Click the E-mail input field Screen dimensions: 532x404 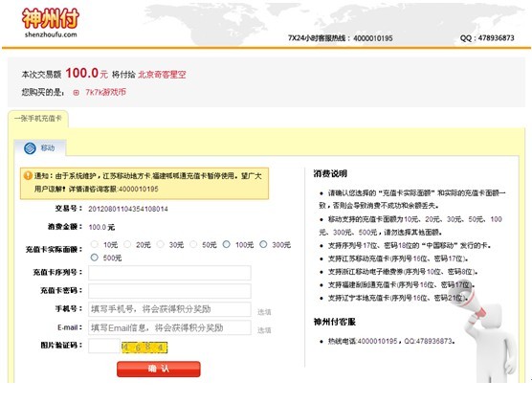169,327
